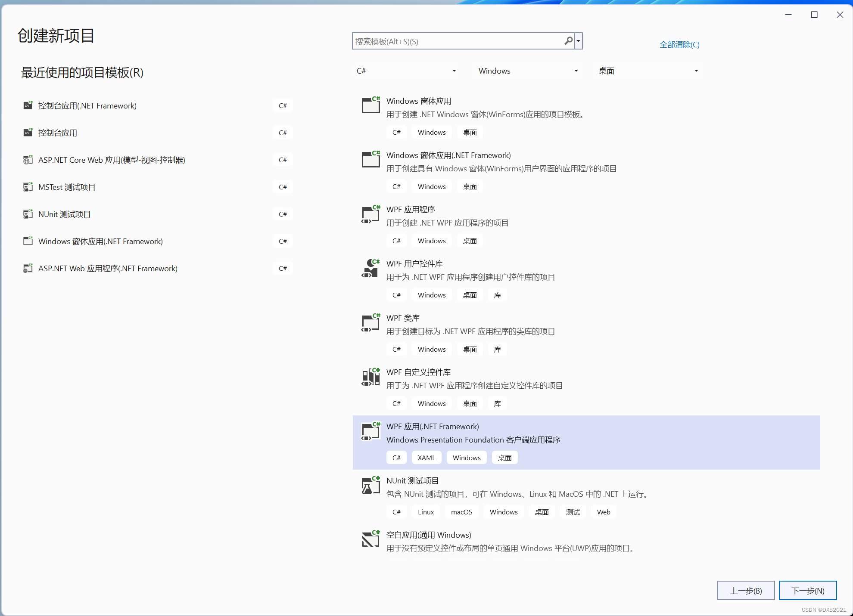
Task: Click description of Windows 窗体应用 WinForms template
Action: pyautogui.click(x=486, y=114)
